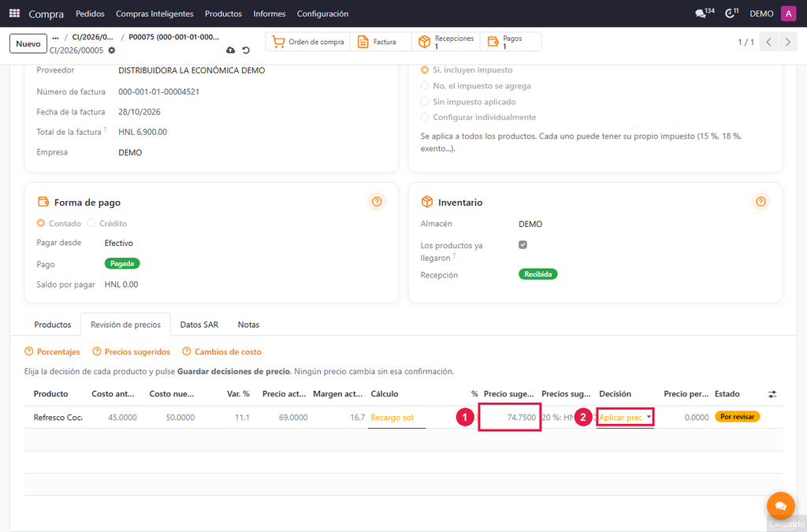Open the apps grid menu icon
Viewport: 807px width, 532px height.
click(x=14, y=13)
